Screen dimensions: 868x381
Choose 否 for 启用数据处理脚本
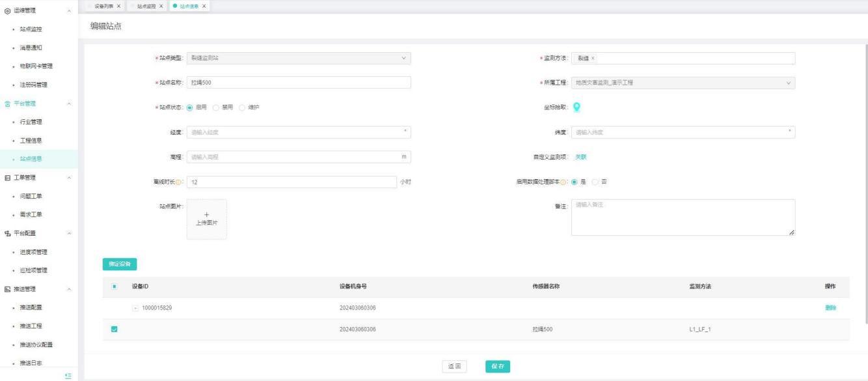595,182
